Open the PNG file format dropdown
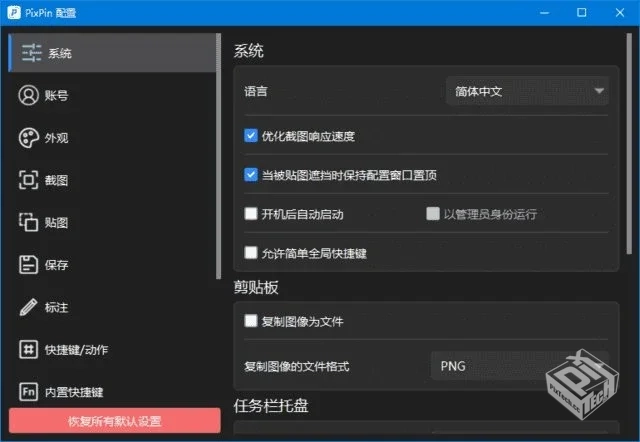This screenshot has height=442, width=640. point(520,366)
